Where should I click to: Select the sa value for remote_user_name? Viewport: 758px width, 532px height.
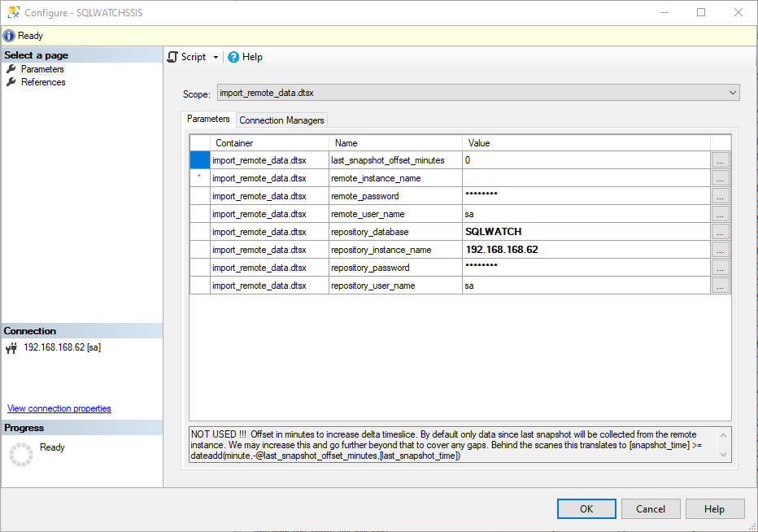point(586,214)
